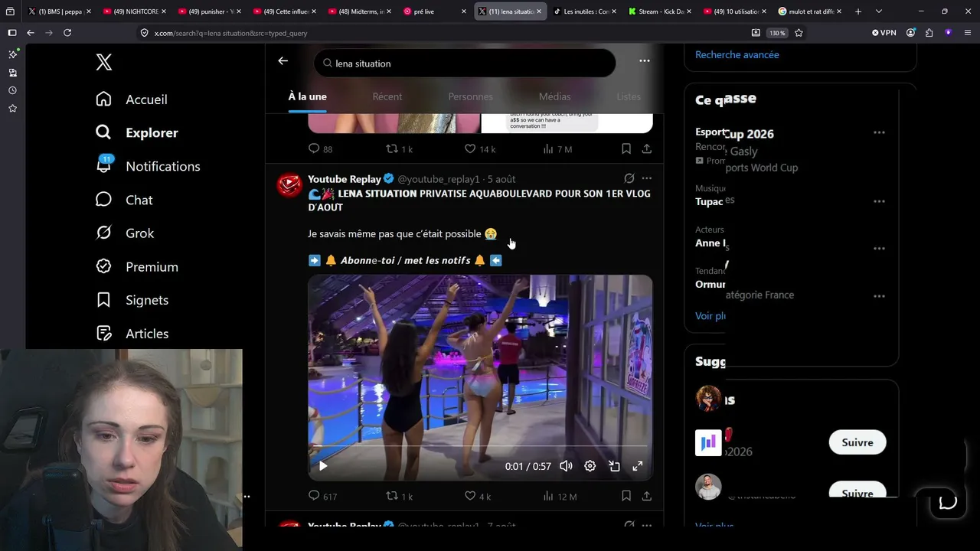Image resolution: width=980 pixels, height=551 pixels.
Task: View stats of the 12 M views tweet
Action: [x=559, y=496]
